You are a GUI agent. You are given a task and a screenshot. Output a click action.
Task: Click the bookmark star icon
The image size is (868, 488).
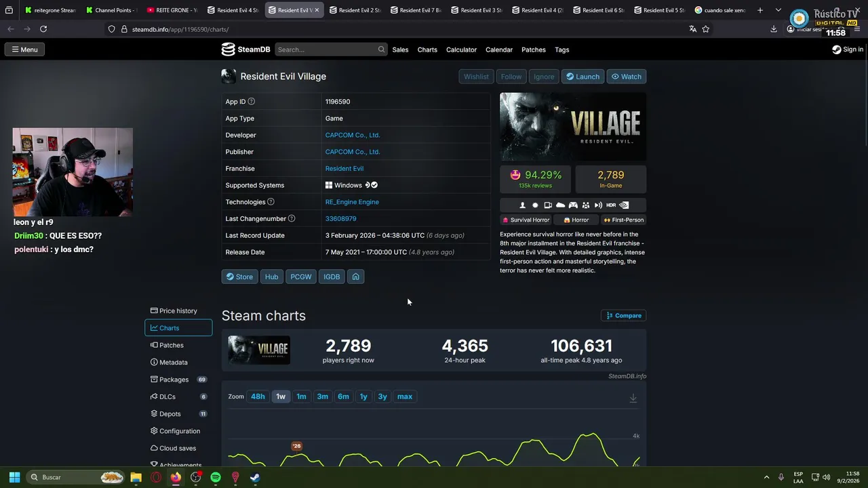point(706,29)
